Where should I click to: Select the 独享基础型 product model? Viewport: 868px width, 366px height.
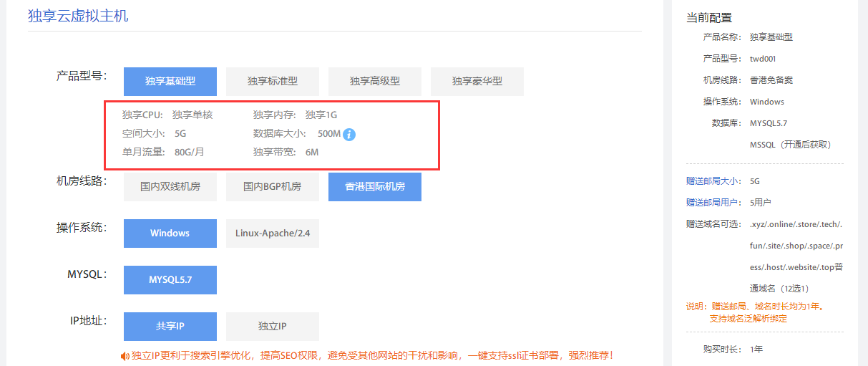170,82
